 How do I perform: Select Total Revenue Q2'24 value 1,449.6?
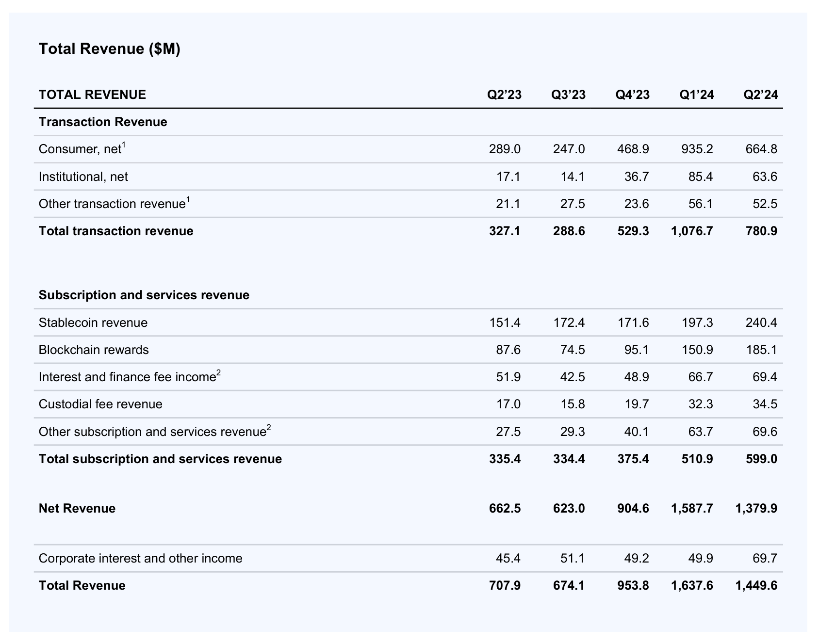pos(756,585)
